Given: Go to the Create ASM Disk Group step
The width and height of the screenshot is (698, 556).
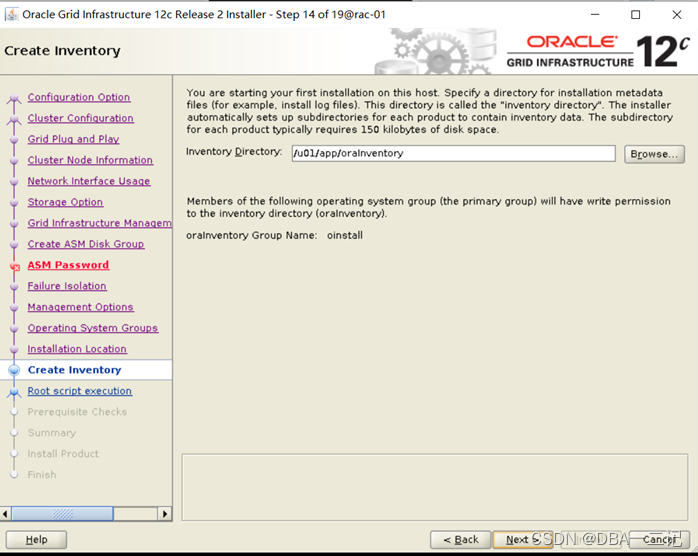Looking at the screenshot, I should tap(85, 244).
